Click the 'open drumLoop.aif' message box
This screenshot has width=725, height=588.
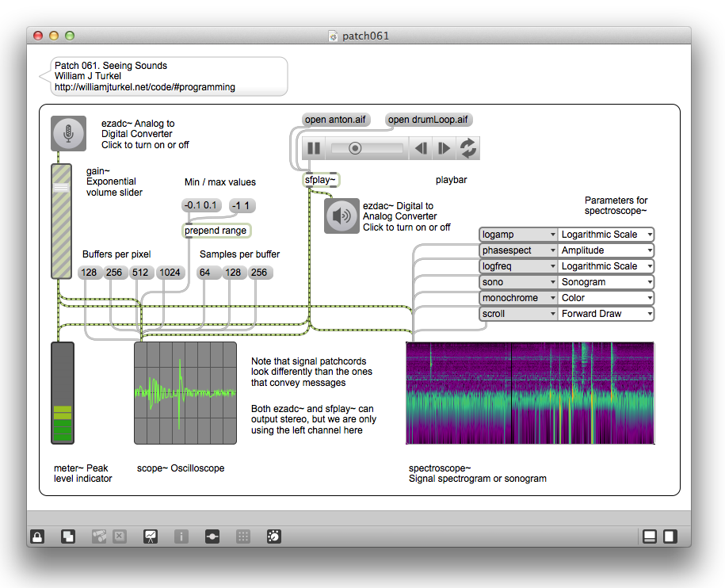429,120
